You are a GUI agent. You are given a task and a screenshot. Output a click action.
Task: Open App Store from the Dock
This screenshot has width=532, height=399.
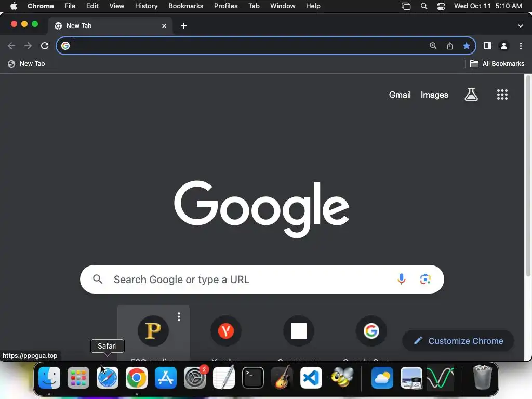pos(166,378)
